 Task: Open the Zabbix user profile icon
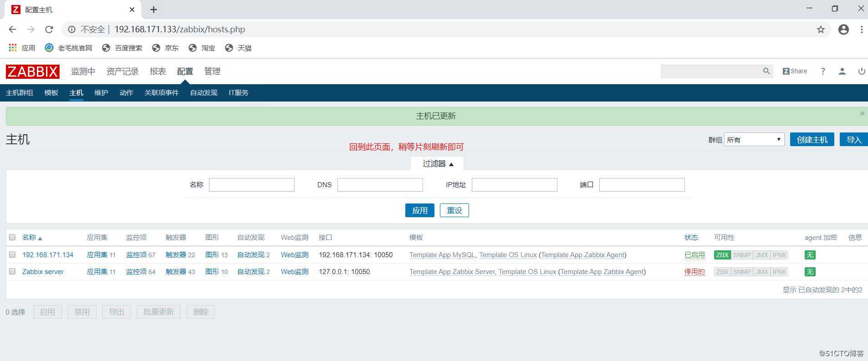pyautogui.click(x=842, y=71)
